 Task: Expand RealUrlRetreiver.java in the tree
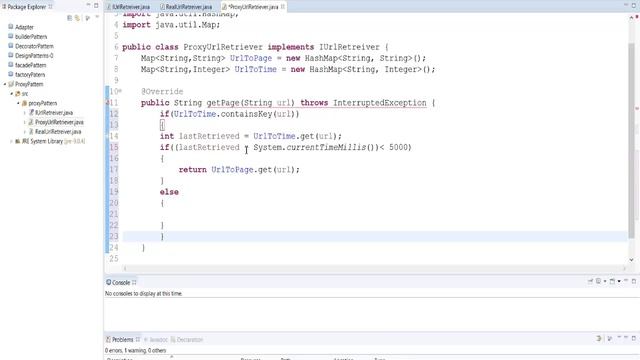tap(24, 132)
